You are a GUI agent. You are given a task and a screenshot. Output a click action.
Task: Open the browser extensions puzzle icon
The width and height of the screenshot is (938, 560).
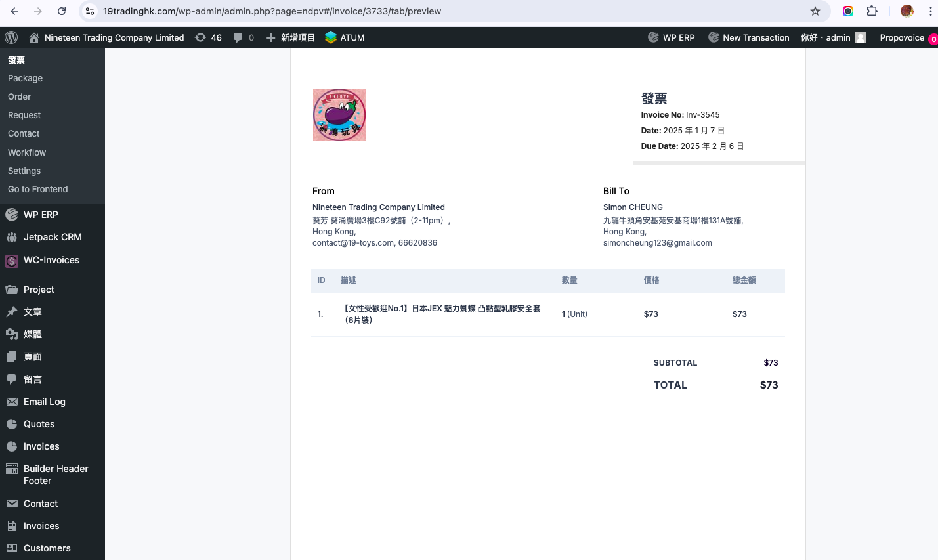tap(872, 11)
